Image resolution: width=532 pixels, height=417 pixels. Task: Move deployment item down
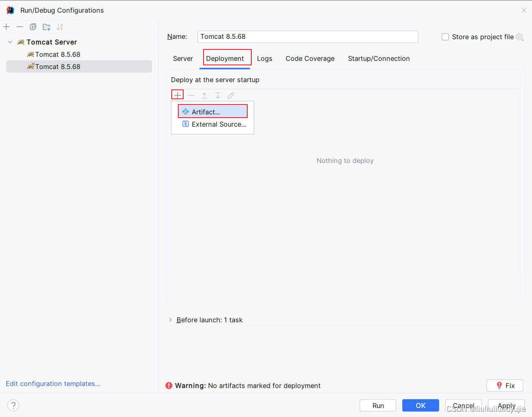218,95
